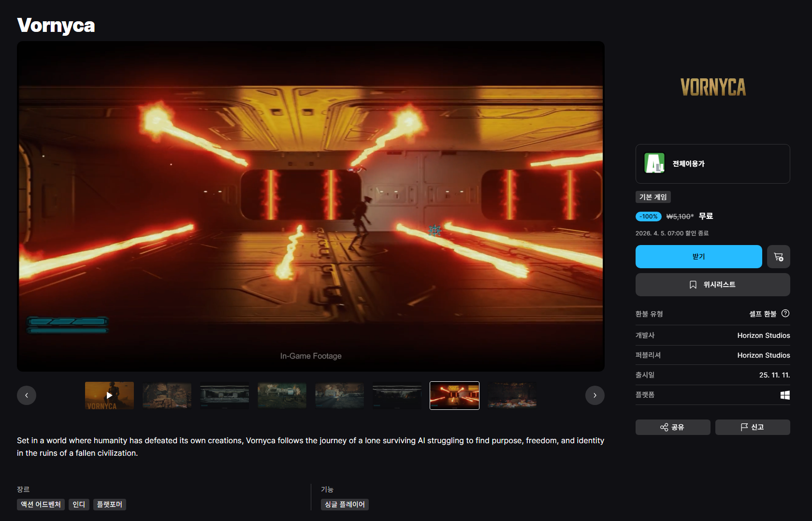Select the 인디 genre tag

(x=79, y=505)
